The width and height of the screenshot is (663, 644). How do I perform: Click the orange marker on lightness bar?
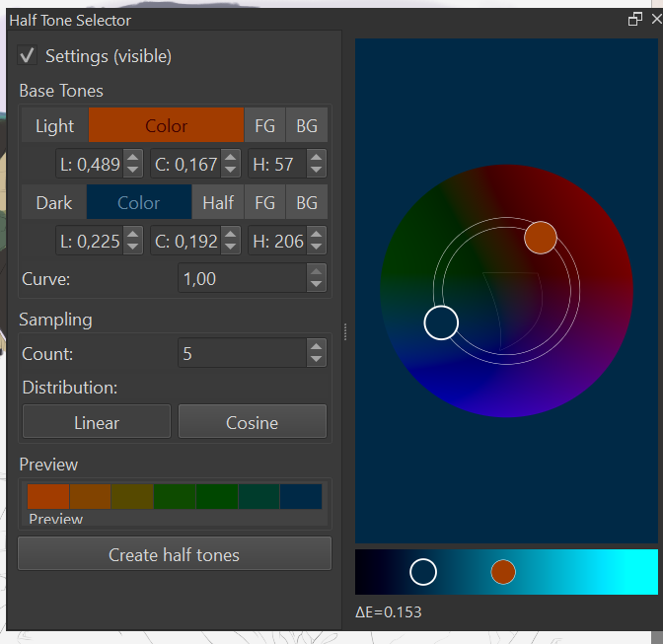503,572
